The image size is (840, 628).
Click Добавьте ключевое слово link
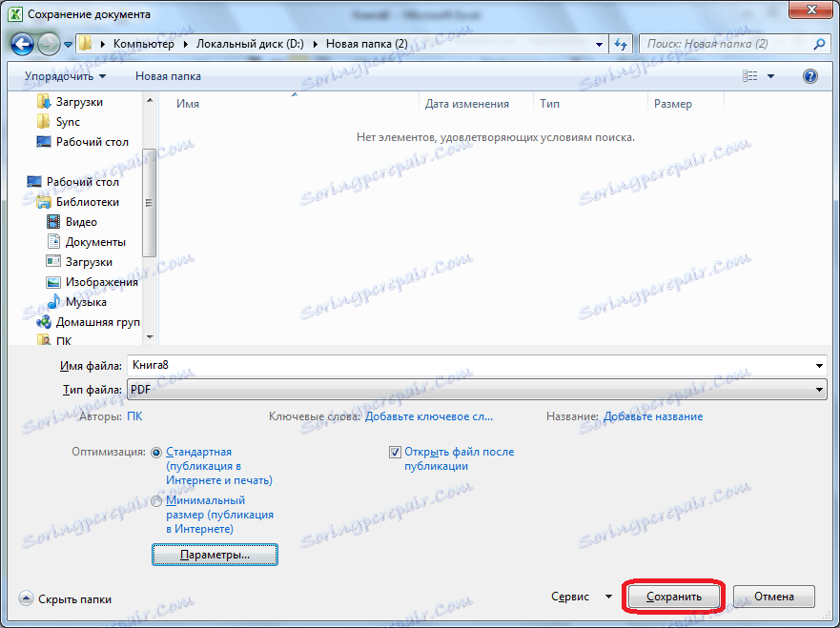[x=428, y=416]
